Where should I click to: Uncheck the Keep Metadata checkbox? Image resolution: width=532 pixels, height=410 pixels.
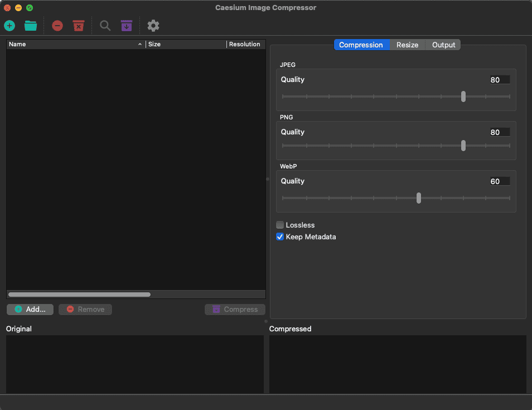pyautogui.click(x=280, y=237)
